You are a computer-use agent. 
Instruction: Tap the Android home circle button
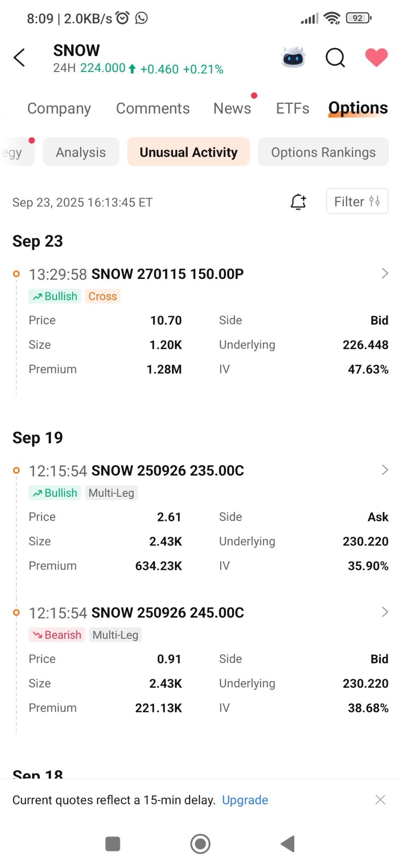(200, 844)
